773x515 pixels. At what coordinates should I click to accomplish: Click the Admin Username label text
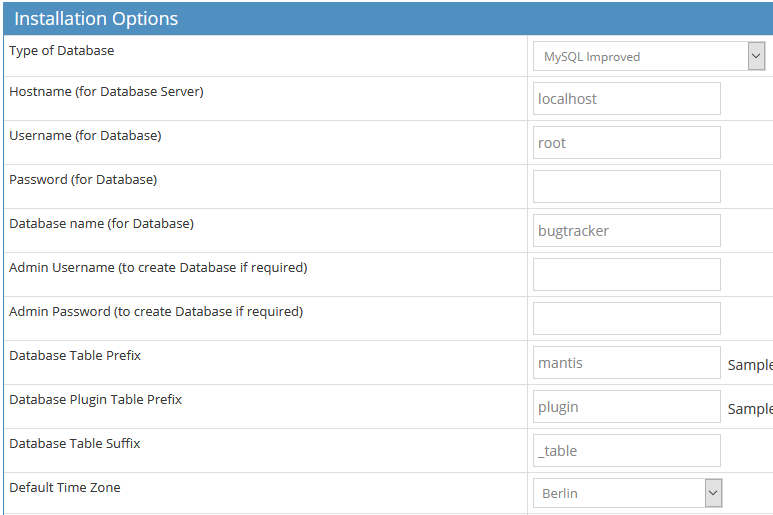(x=158, y=268)
